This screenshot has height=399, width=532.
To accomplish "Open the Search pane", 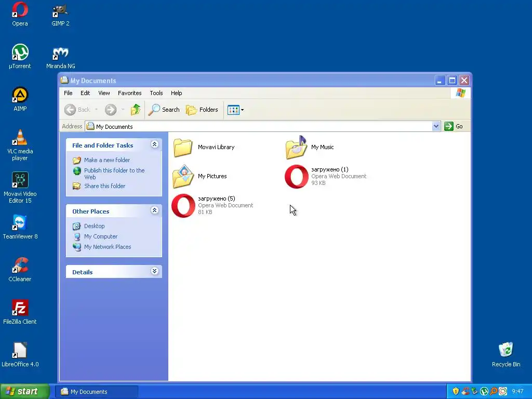I will click(164, 110).
